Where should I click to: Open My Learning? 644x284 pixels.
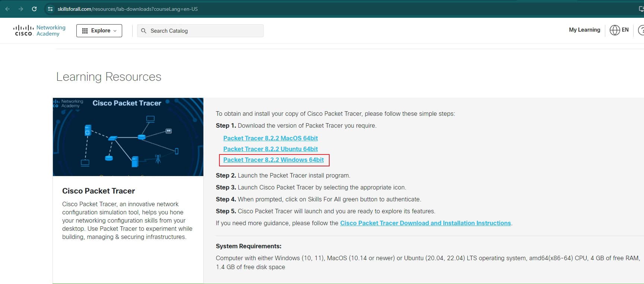(584, 30)
